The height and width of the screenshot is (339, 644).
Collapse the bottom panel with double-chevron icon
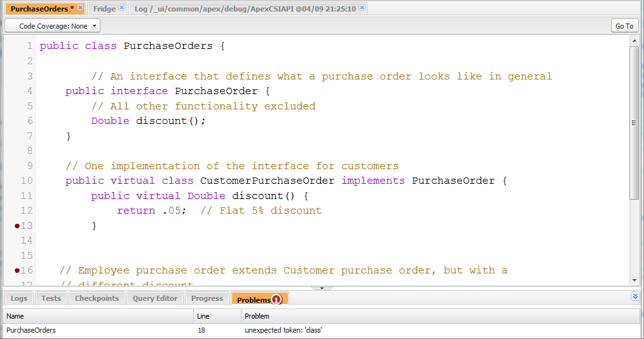(x=635, y=296)
